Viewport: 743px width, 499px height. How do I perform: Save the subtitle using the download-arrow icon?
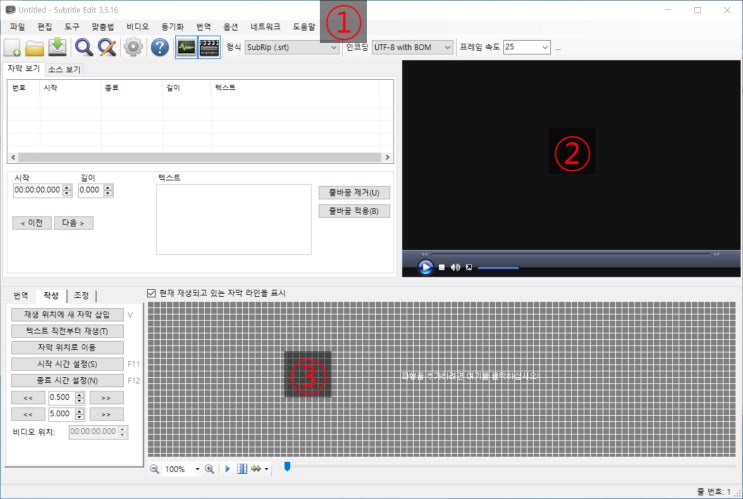(58, 47)
